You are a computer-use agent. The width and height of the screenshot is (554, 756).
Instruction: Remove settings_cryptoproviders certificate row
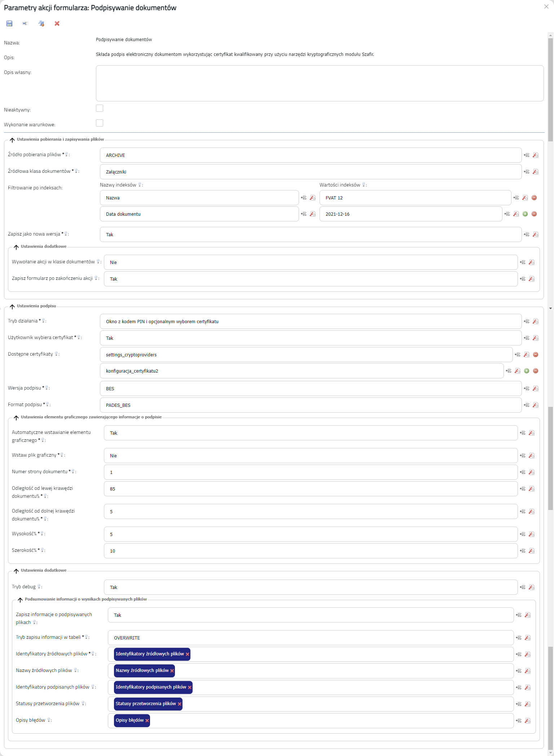tap(536, 355)
